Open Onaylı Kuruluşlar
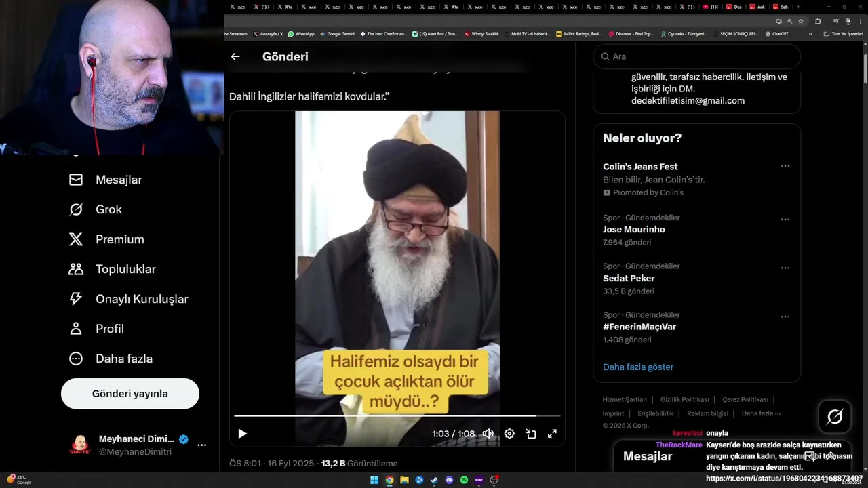The width and height of the screenshot is (868, 488). click(x=128, y=299)
